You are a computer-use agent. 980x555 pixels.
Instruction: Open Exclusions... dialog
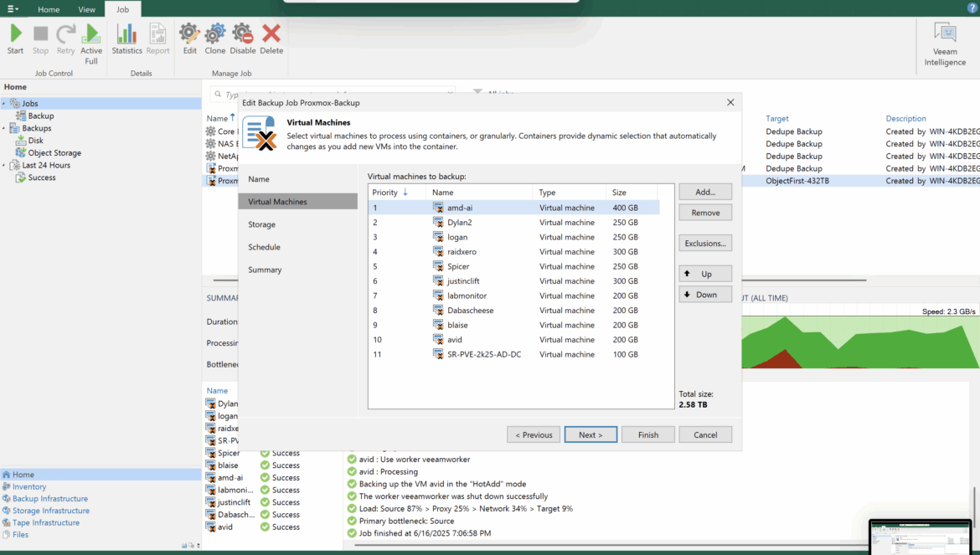(x=705, y=244)
